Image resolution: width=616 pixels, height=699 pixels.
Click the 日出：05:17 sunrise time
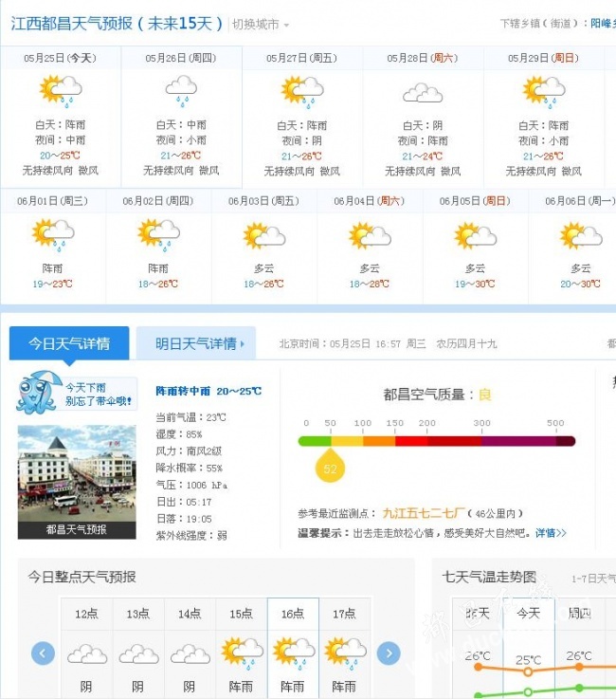(184, 502)
